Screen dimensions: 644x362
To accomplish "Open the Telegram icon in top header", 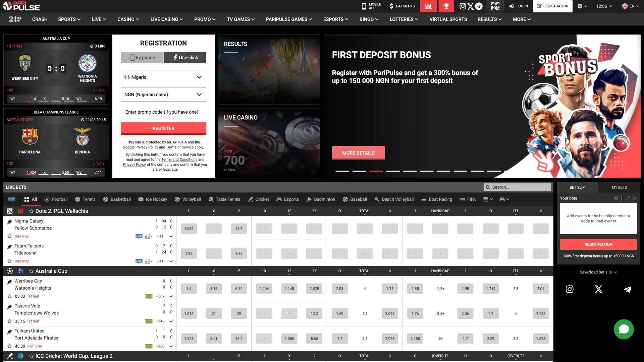I will (479, 6).
